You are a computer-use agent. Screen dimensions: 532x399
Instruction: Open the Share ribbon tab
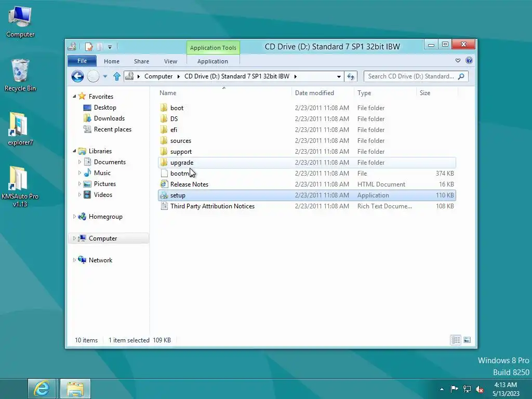click(141, 61)
